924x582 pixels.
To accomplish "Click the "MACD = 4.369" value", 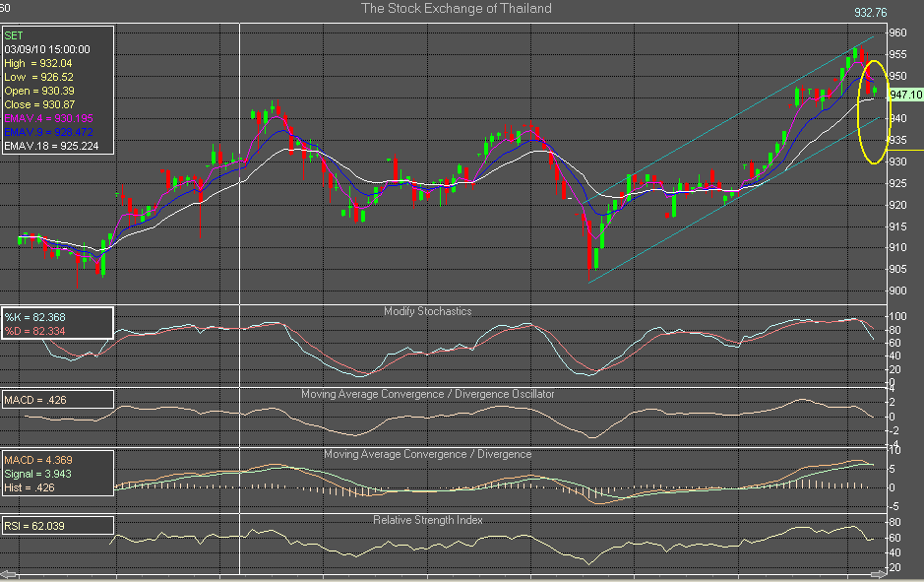I will pyautogui.click(x=38, y=460).
